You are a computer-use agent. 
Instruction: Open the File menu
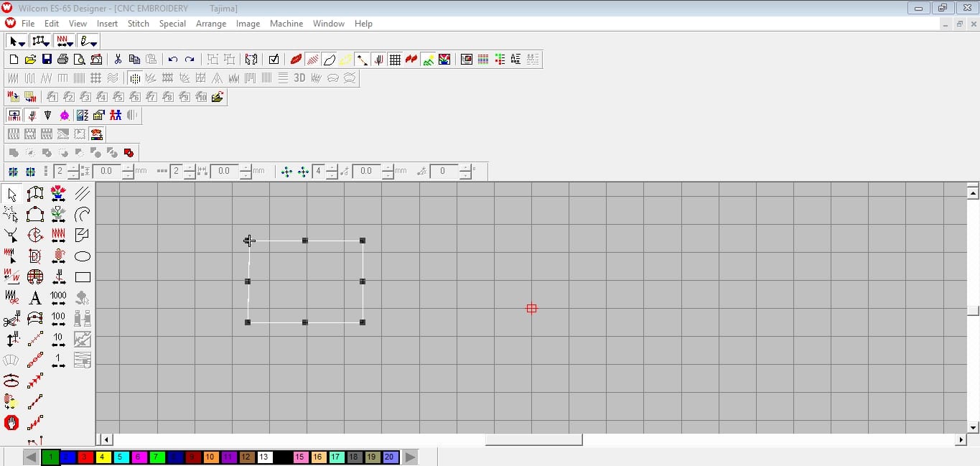pyautogui.click(x=28, y=24)
